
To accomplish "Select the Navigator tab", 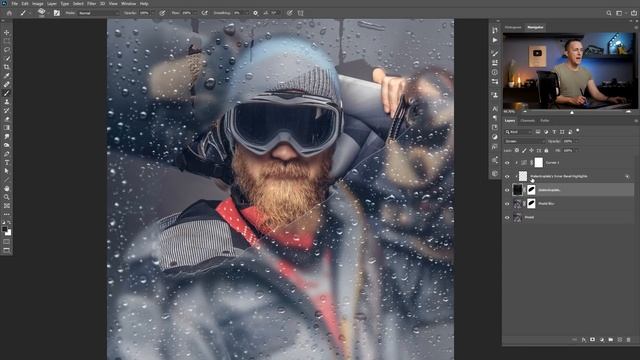I will point(535,27).
